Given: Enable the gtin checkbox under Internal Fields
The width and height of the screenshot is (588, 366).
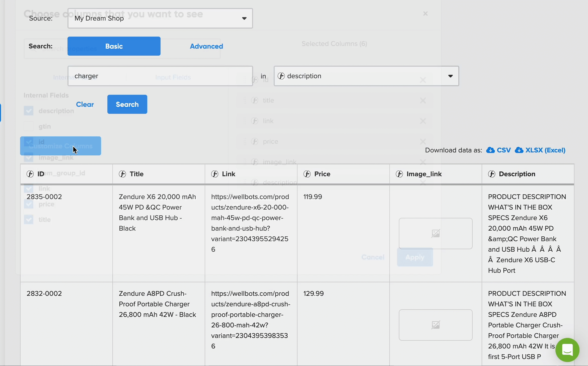Looking at the screenshot, I should (29, 126).
